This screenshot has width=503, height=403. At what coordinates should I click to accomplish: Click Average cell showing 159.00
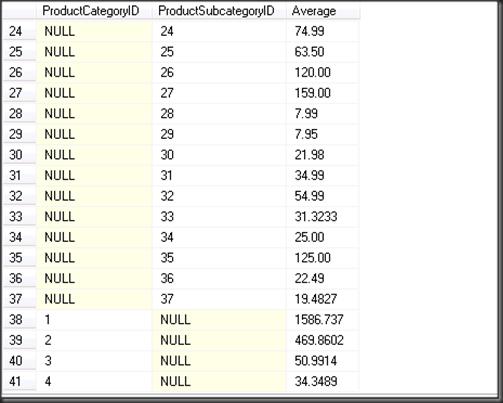322,93
